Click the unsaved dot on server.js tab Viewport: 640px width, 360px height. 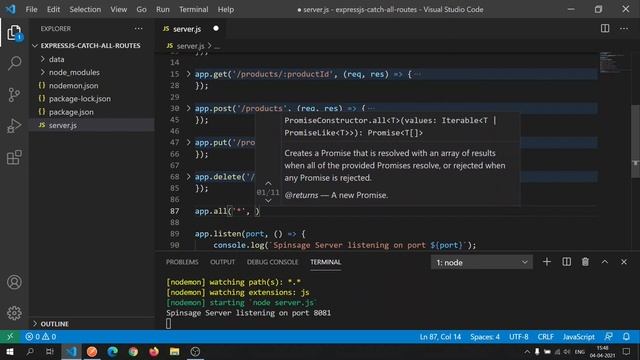tap(216, 28)
